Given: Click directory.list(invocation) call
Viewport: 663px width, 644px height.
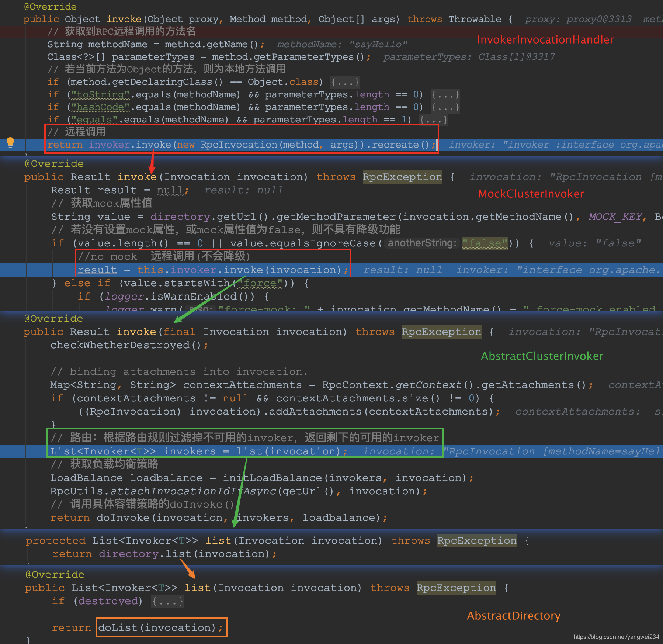Looking at the screenshot, I should pos(184,554).
